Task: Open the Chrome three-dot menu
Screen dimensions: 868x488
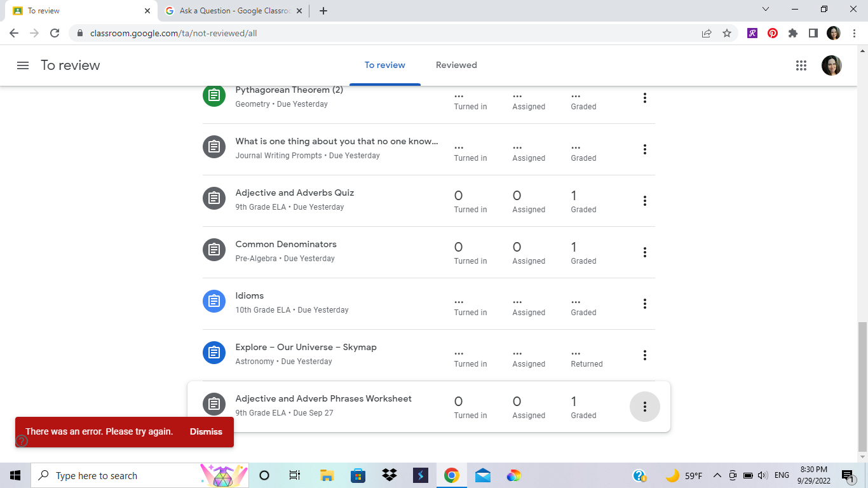Action: point(854,33)
